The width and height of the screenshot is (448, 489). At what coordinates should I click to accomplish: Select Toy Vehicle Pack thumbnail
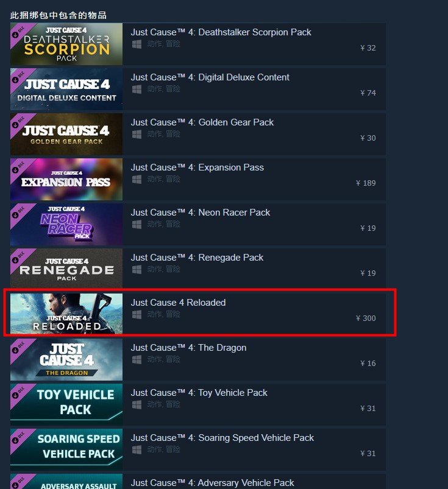66,404
